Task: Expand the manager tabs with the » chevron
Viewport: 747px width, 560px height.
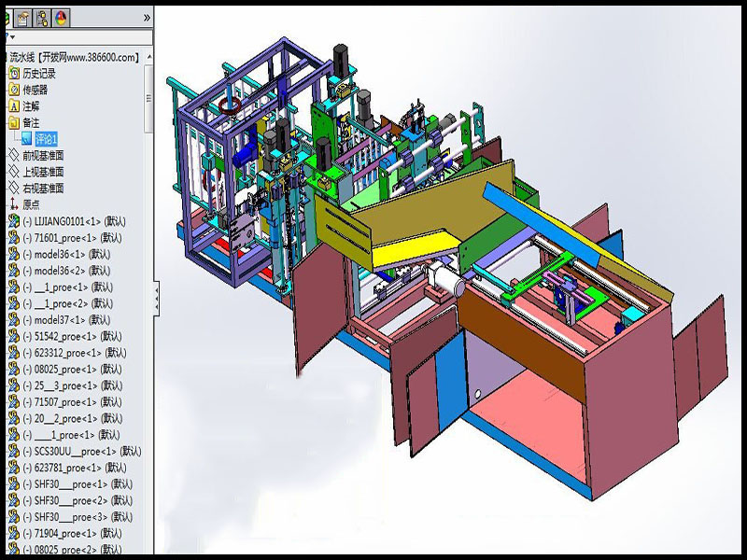Action: [x=147, y=17]
